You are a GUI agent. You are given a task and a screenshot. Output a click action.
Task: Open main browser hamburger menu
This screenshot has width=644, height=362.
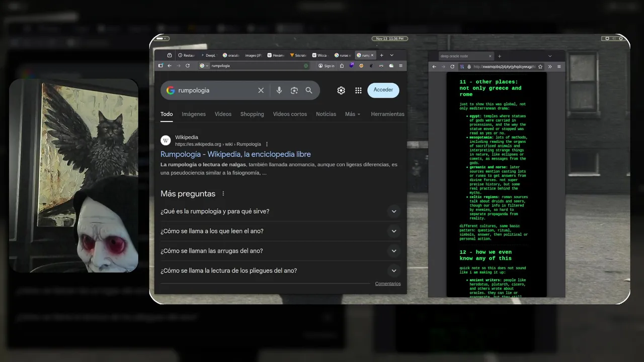(x=400, y=66)
